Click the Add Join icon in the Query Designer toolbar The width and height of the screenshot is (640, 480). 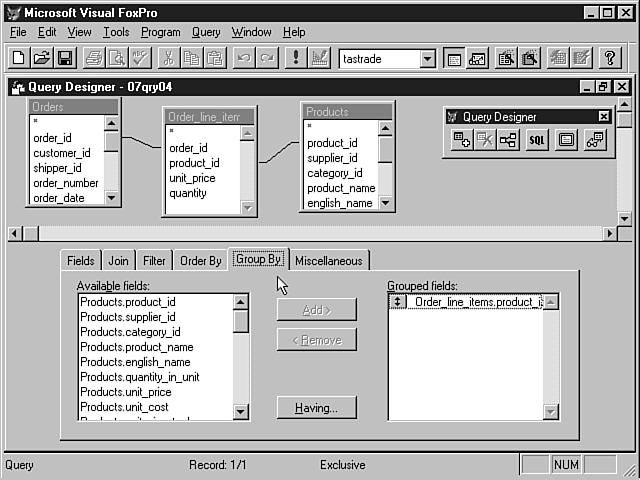pyautogui.click(x=508, y=140)
